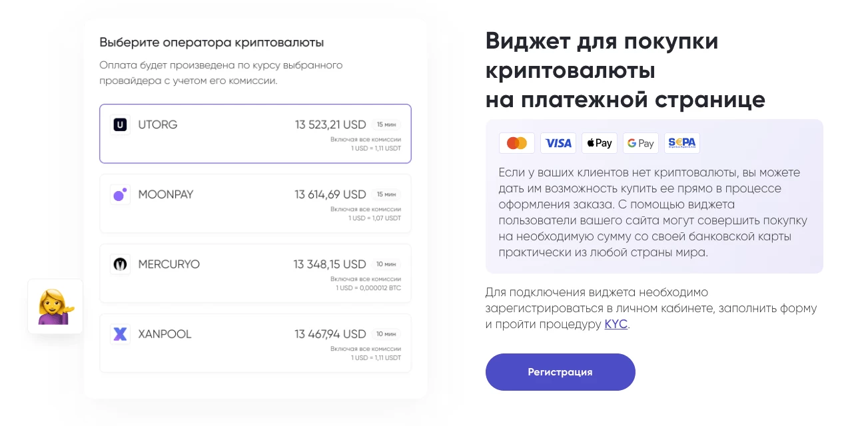868x426 pixels.
Task: Select the MOONPAY operator option
Action: [255, 203]
